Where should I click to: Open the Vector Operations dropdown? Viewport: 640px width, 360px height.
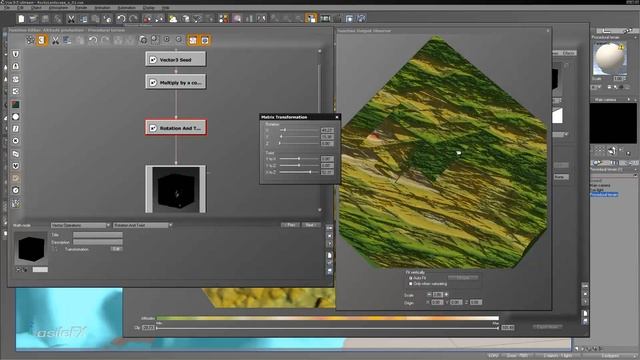point(80,225)
